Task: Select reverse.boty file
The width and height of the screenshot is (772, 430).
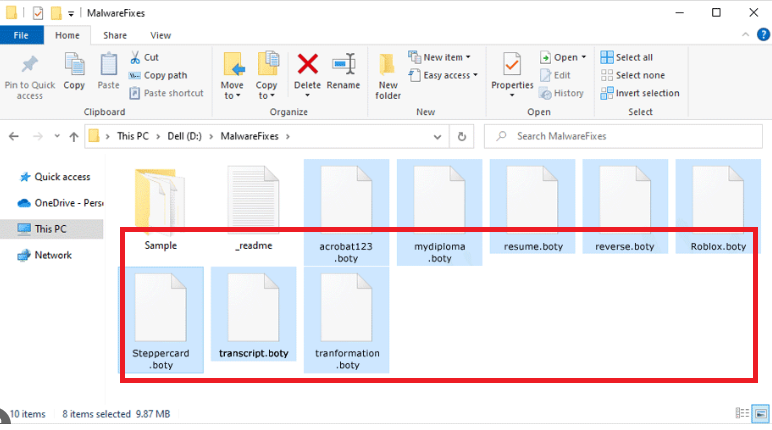Action: tap(625, 206)
